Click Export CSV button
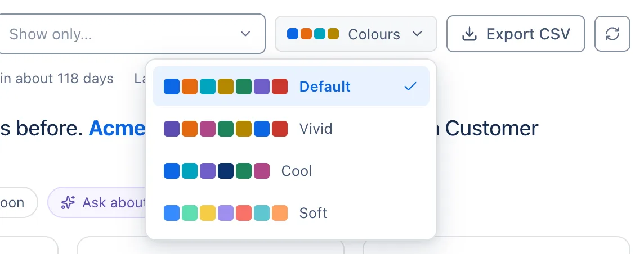 click(516, 34)
